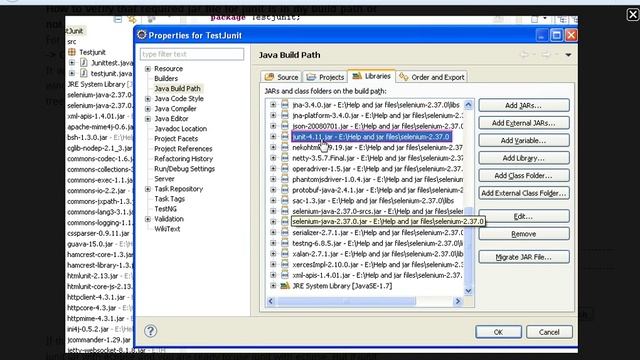This screenshot has height=360, width=640.
Task: Click the phantomjsdriver-1.0.4.jar jar icon
Action: pyautogui.click(x=284, y=179)
